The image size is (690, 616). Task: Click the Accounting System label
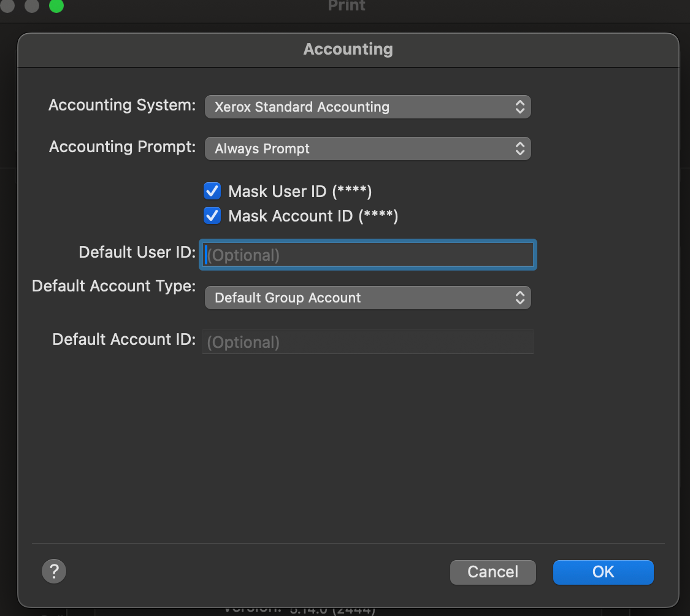coord(122,105)
